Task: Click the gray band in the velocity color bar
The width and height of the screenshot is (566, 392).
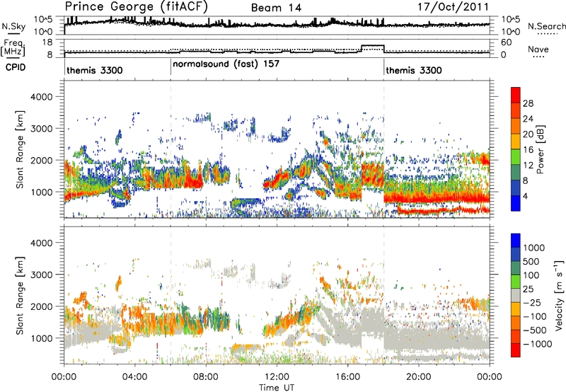Action: 516,296
